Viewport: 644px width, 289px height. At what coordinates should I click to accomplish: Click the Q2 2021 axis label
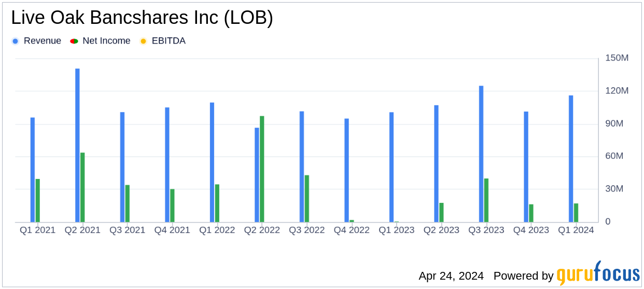tap(82, 230)
